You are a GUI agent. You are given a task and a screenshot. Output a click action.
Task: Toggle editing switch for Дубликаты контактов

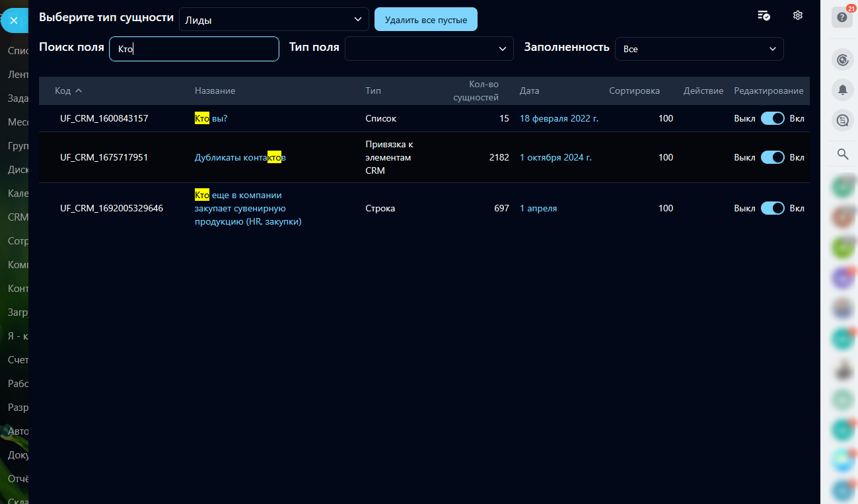pyautogui.click(x=772, y=157)
